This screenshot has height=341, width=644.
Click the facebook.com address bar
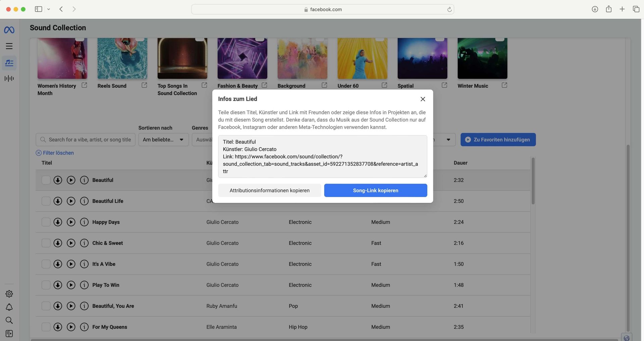coord(322,9)
